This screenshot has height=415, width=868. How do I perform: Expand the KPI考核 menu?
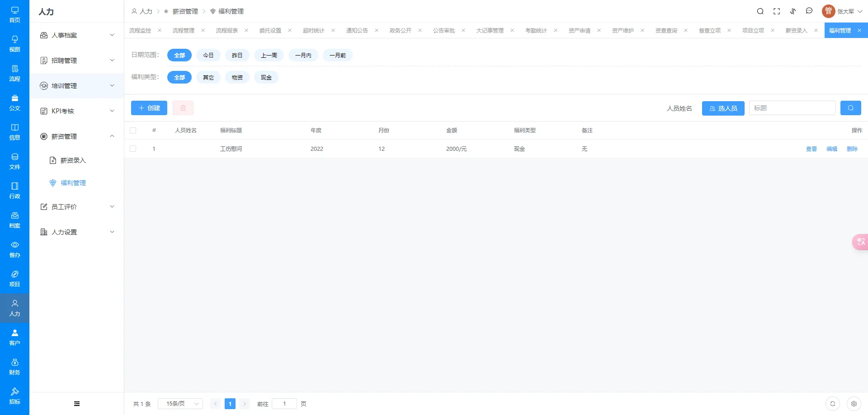77,111
